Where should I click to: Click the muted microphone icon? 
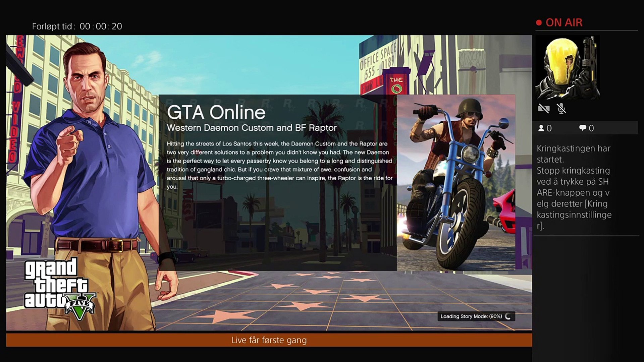[x=561, y=108]
